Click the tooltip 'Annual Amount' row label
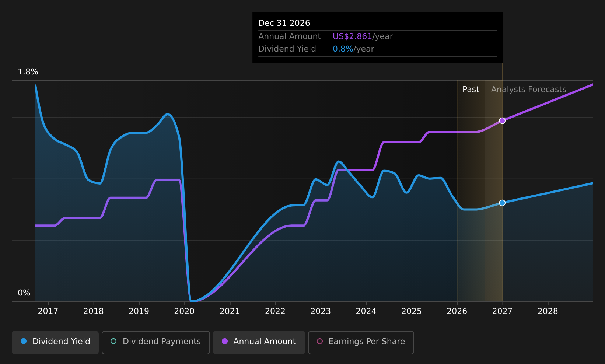This screenshot has width=605, height=364. [x=290, y=36]
